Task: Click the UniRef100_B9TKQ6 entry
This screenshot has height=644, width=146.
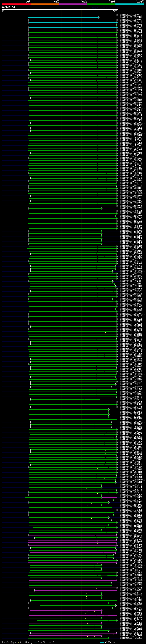Action: click(x=131, y=30)
